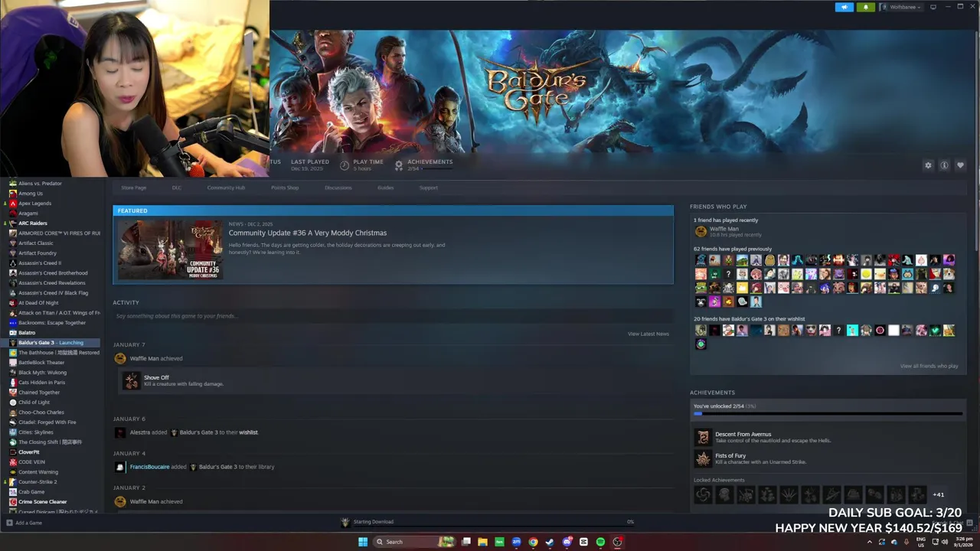Click the achievements stat in game header

point(423,165)
